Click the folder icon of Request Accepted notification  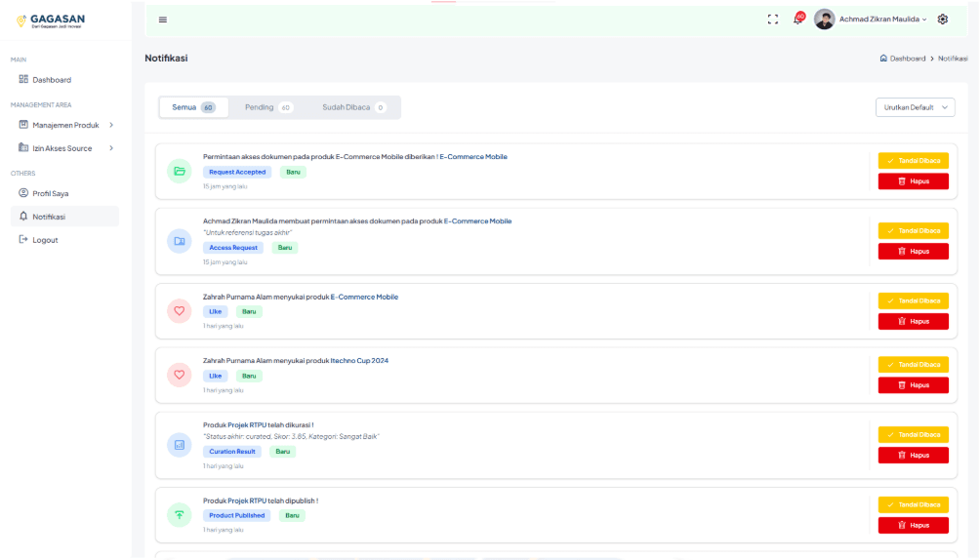point(180,172)
